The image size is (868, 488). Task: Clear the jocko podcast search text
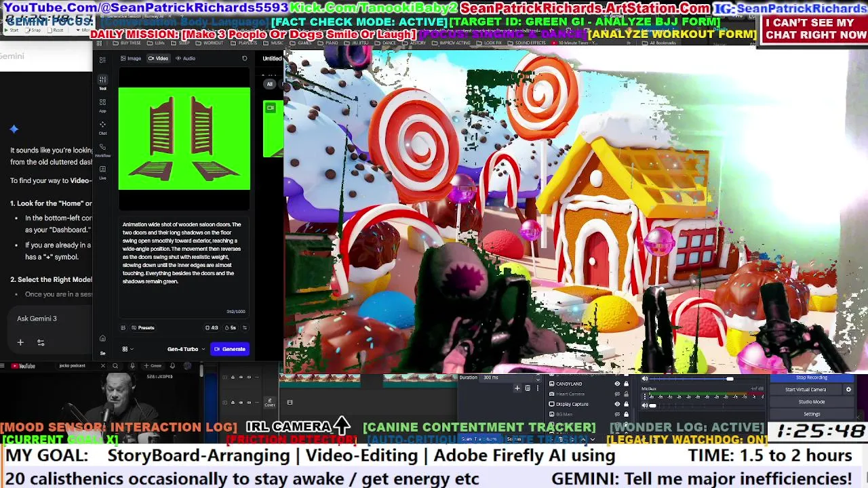click(x=103, y=366)
